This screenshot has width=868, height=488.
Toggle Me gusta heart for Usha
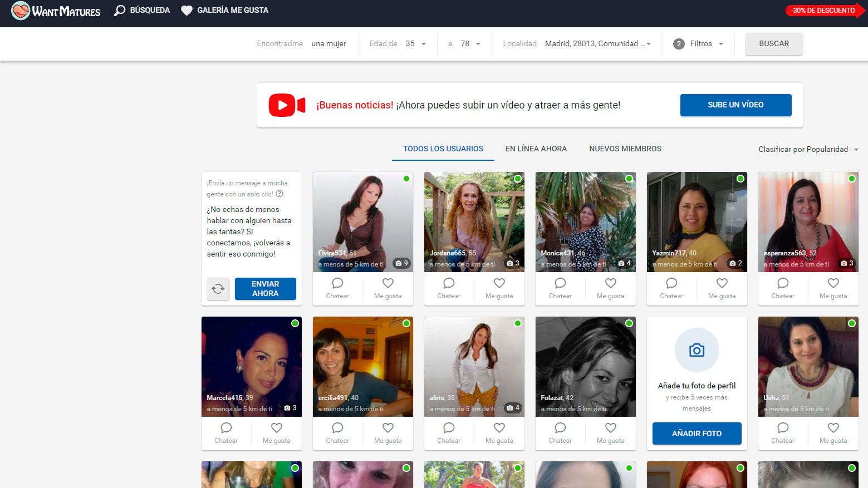tap(833, 428)
